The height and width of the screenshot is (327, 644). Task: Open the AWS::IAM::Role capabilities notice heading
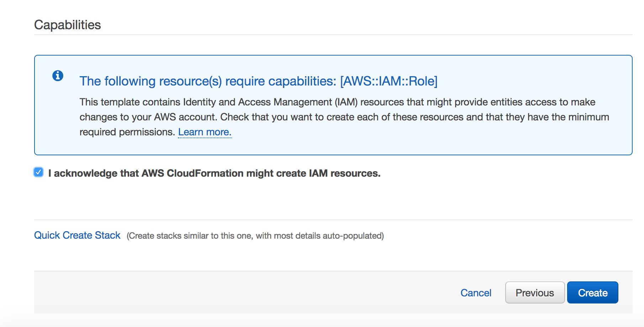259,81
